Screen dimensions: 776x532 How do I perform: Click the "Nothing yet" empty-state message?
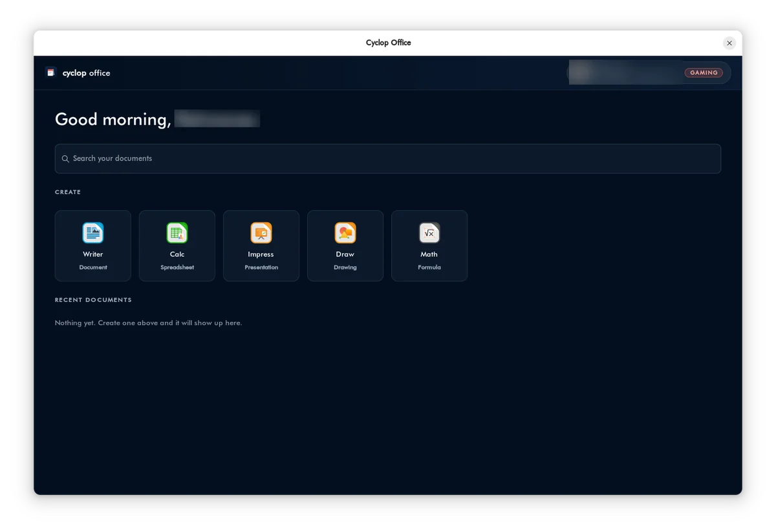[149, 323]
